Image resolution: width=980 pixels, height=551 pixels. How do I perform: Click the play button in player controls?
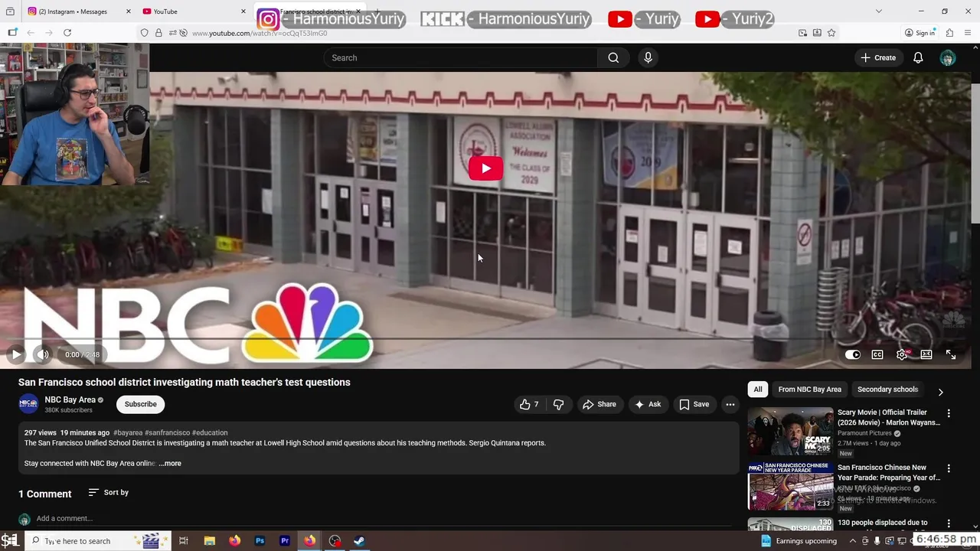click(x=16, y=354)
